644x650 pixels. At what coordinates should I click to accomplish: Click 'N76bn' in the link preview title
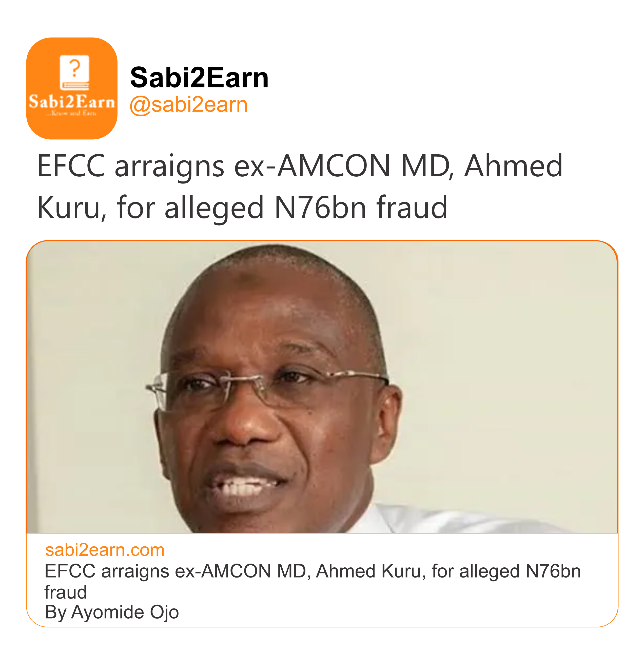pyautogui.click(x=553, y=571)
